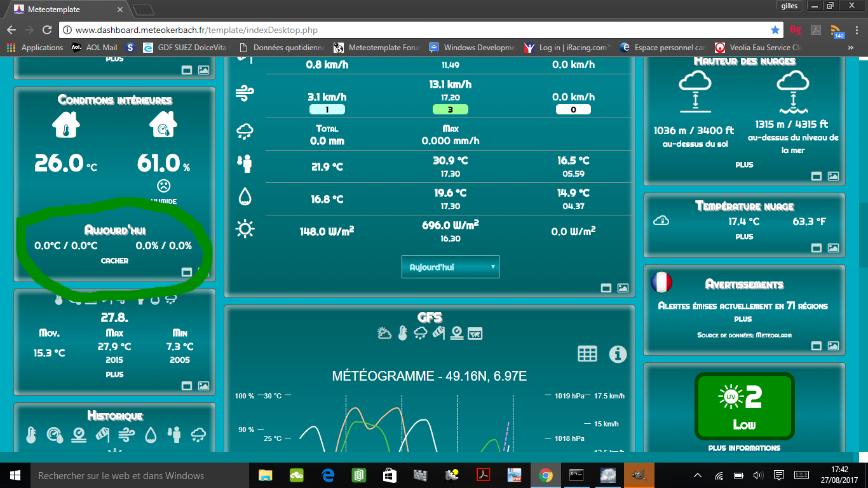This screenshot has height=488, width=868.
Task: Click the Bg extension icon
Action: click(x=796, y=30)
